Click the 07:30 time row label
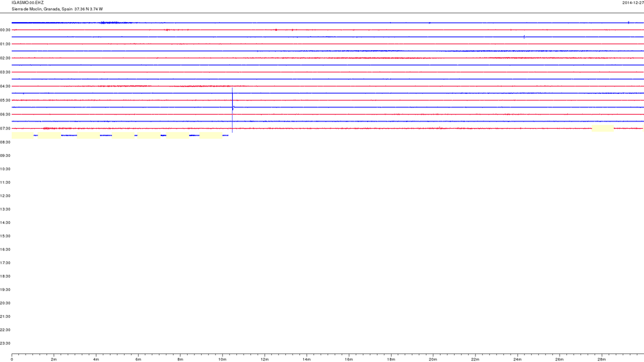644x362 pixels. coord(5,129)
